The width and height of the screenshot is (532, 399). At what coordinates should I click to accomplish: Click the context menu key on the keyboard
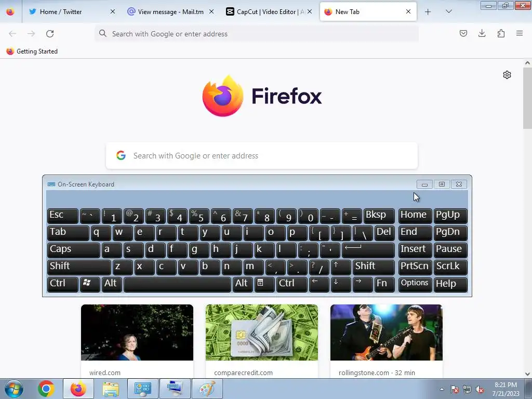coord(264,284)
